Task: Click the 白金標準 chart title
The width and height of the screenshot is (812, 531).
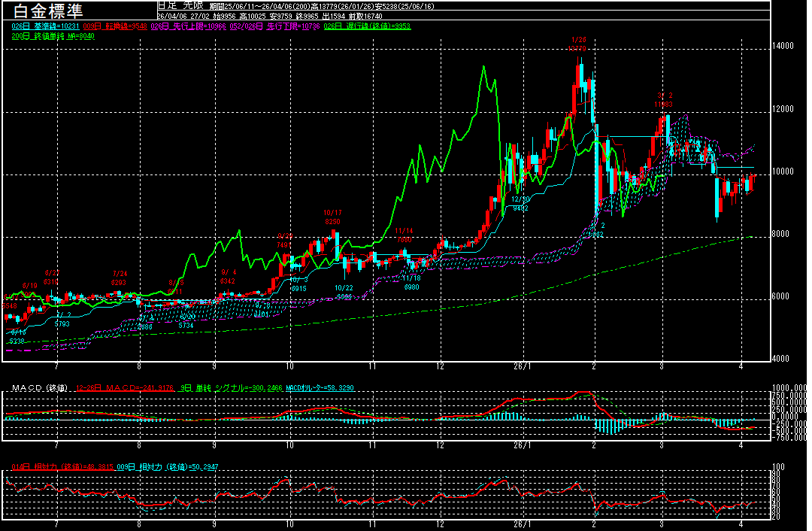Action: click(x=49, y=11)
